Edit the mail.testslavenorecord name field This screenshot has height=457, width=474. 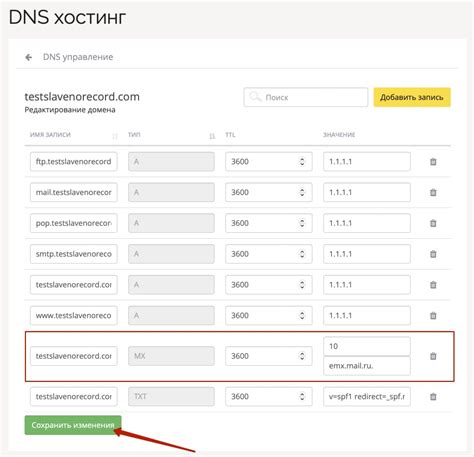74,192
